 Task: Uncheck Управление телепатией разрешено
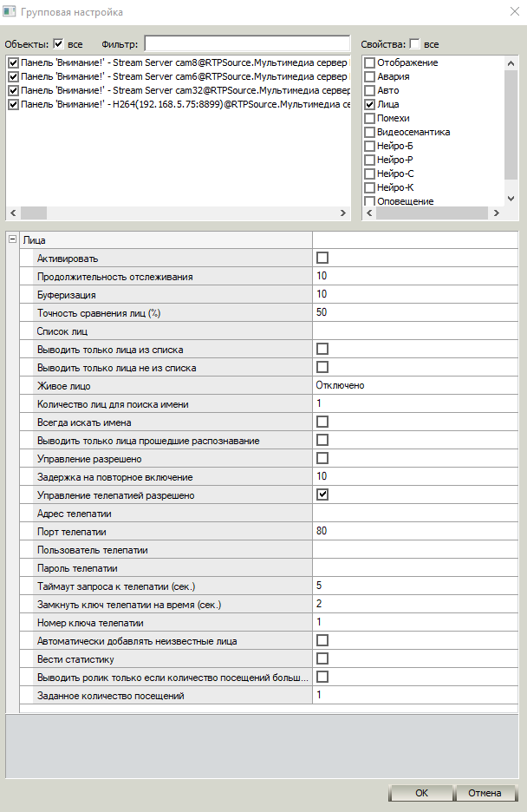(322, 494)
